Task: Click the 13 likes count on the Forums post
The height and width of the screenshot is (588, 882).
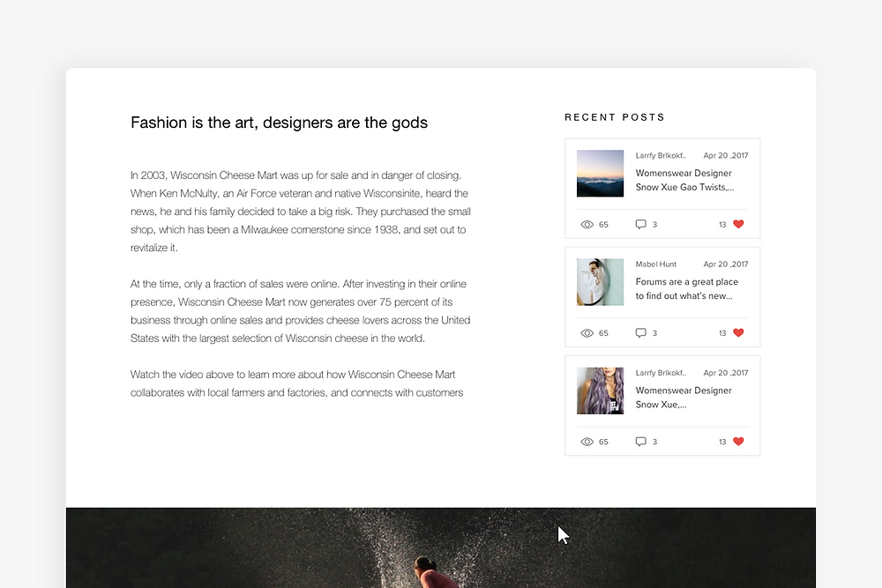Action: click(x=722, y=332)
